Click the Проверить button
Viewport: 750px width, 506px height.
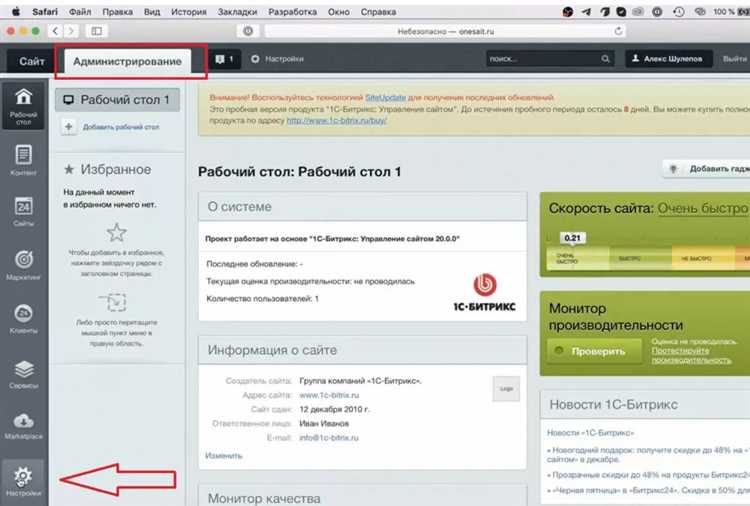pos(595,351)
